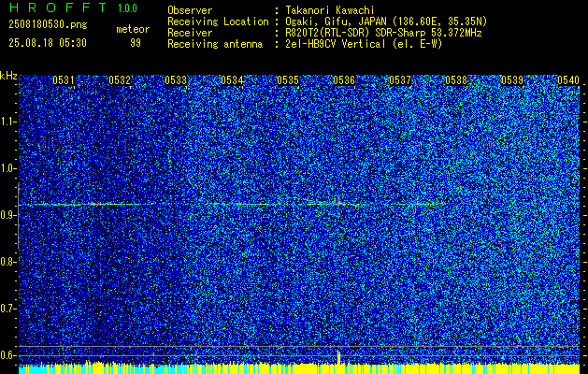Click the 0.7 kHz axis label
Viewport: 588px width, 374px height.
click(7, 309)
